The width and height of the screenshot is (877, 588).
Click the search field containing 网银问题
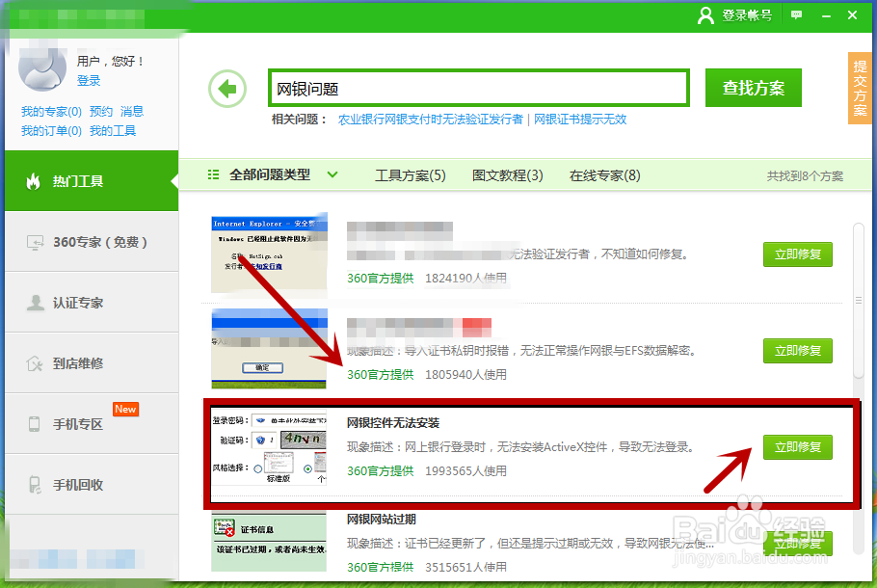[478, 88]
